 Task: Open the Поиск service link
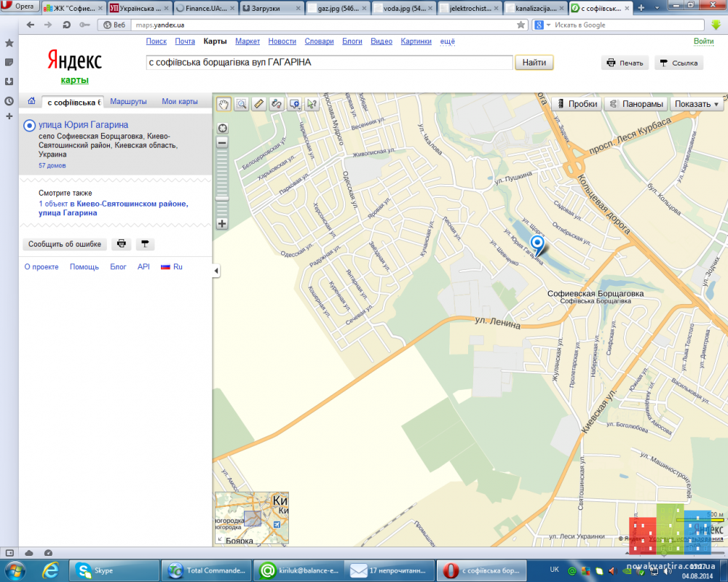(x=157, y=41)
